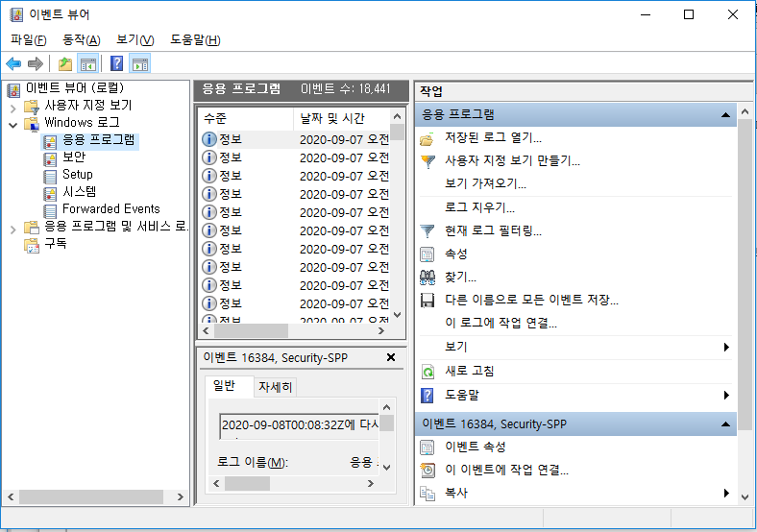
Task: Toggle the action pane toolbar icon
Action: [140, 64]
